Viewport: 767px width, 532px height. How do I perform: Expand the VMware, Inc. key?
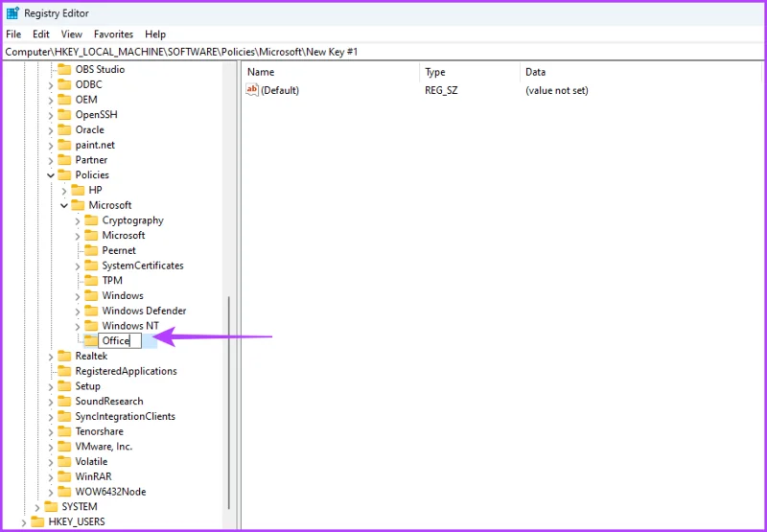pos(51,447)
